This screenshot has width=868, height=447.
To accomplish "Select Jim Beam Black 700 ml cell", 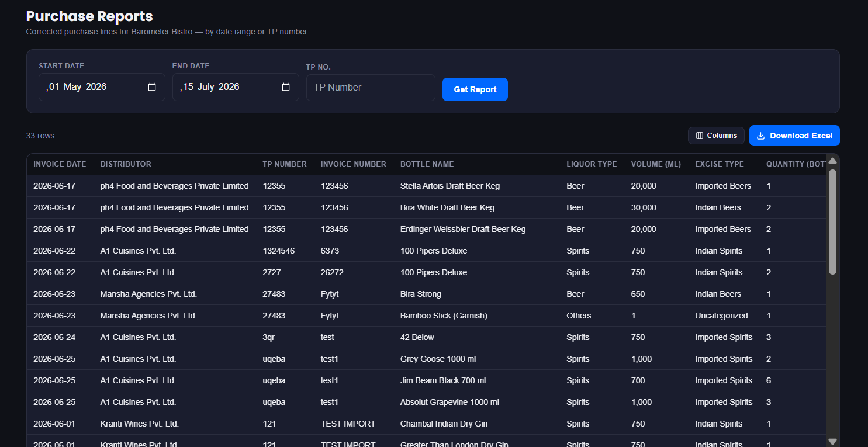I will click(443, 380).
